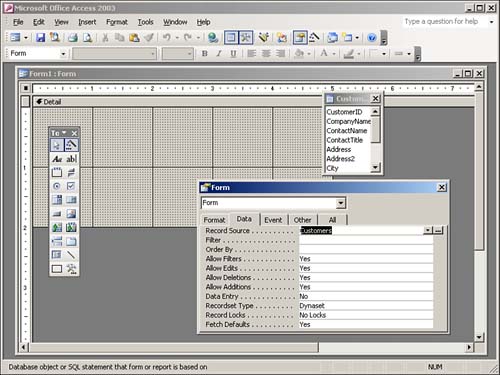This screenshot has width=500, height=375.
Task: Click the Print toolbar icon
Action: [73, 37]
